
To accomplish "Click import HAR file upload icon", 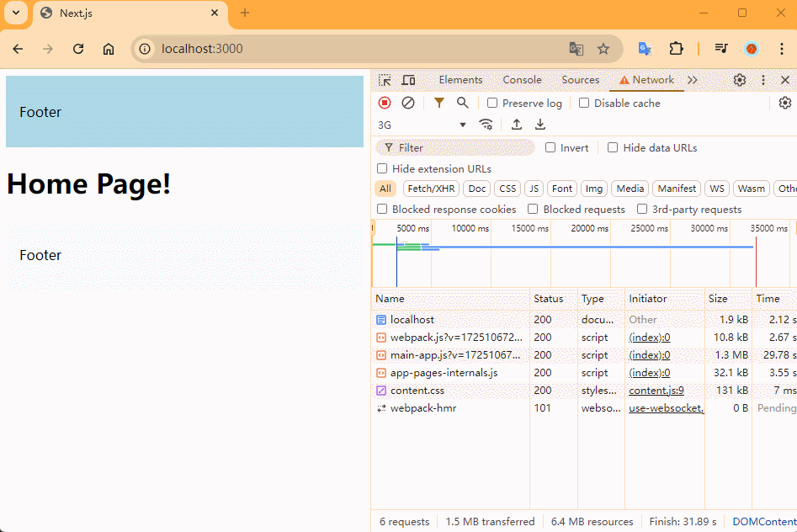I will [x=517, y=125].
